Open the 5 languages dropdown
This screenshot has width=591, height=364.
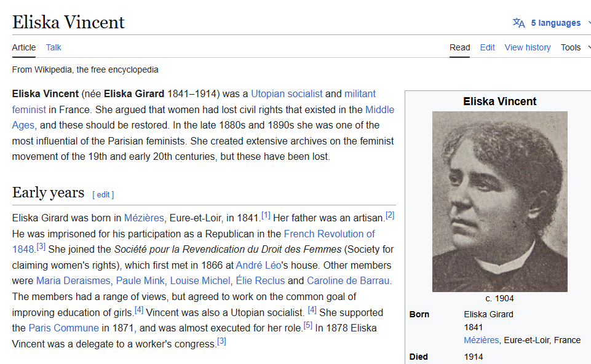555,23
